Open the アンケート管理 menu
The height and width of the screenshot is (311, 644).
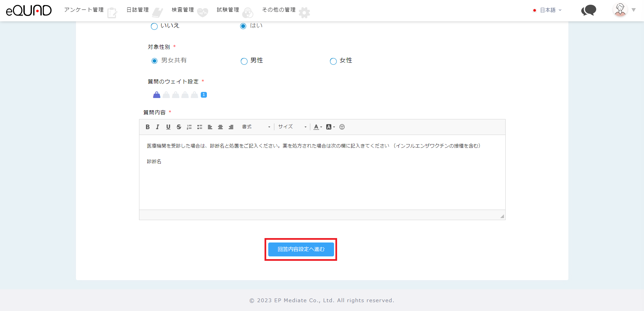[x=84, y=10]
